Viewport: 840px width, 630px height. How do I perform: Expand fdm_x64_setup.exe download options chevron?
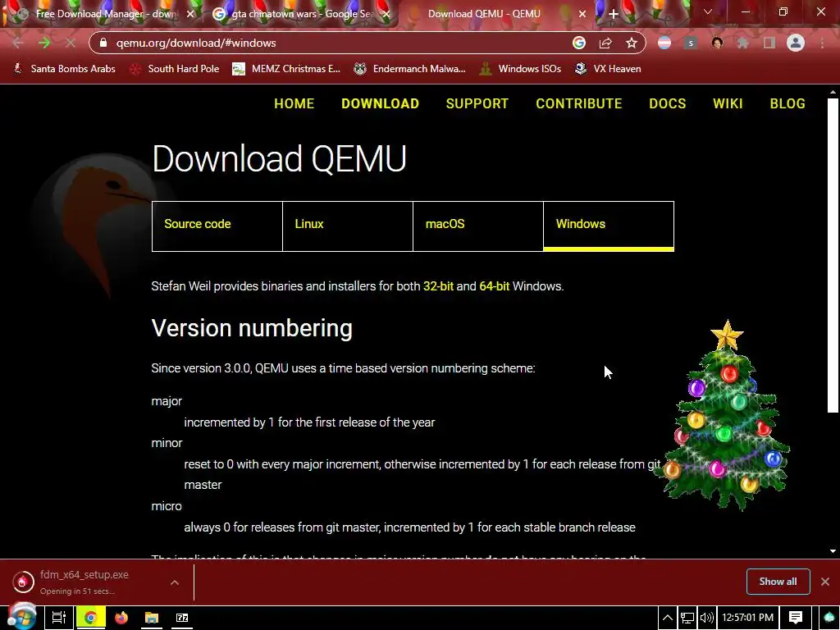click(x=175, y=582)
